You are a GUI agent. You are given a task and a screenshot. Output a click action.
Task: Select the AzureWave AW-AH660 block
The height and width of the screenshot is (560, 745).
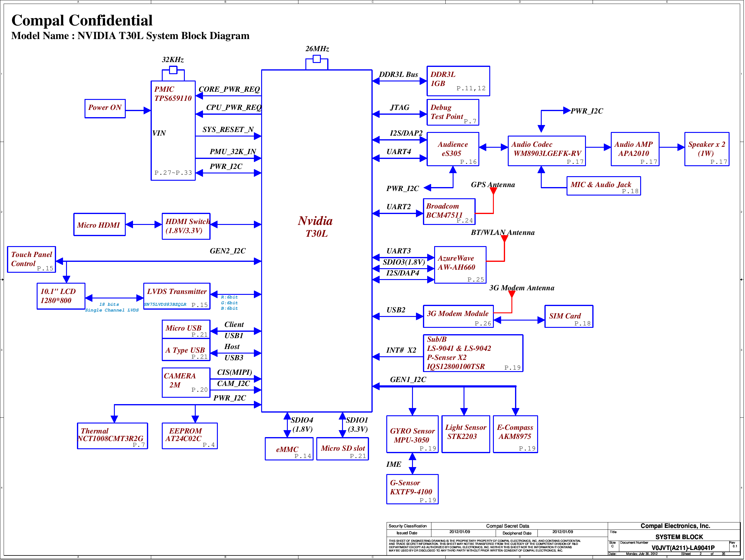[x=460, y=265]
